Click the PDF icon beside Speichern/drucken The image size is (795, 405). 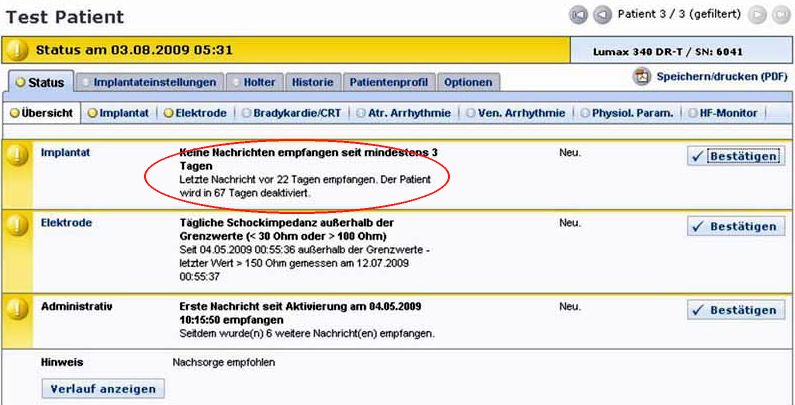642,77
